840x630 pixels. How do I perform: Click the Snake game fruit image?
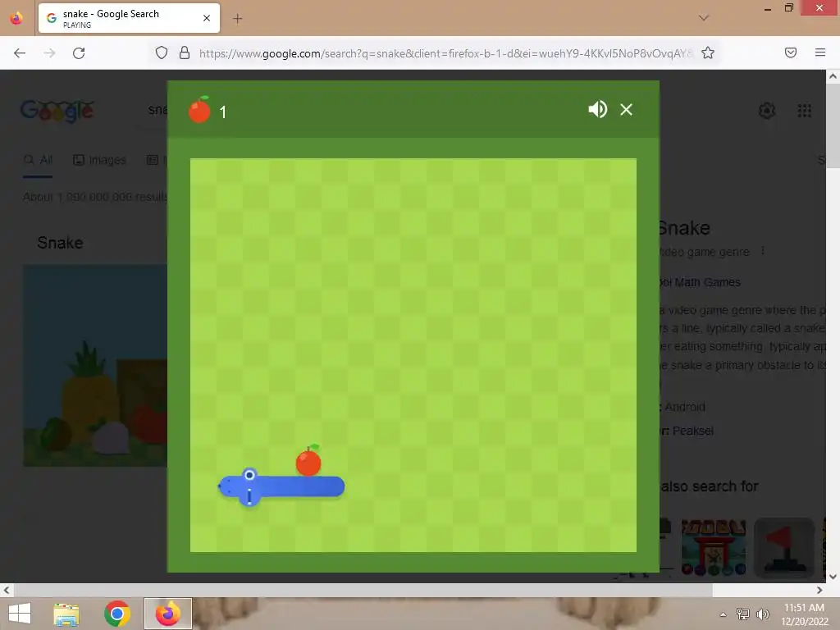pos(95,365)
